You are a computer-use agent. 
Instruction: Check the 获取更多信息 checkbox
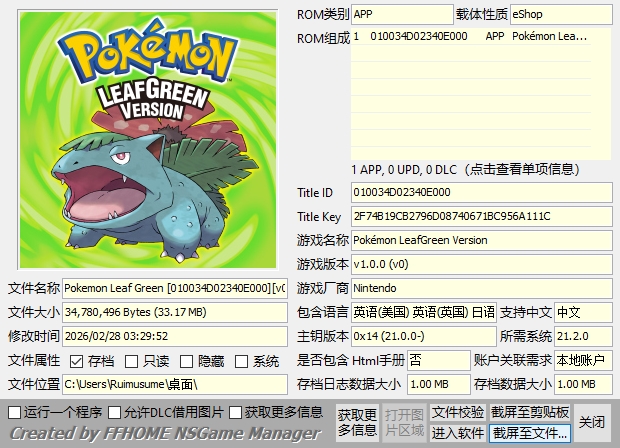coord(236,412)
